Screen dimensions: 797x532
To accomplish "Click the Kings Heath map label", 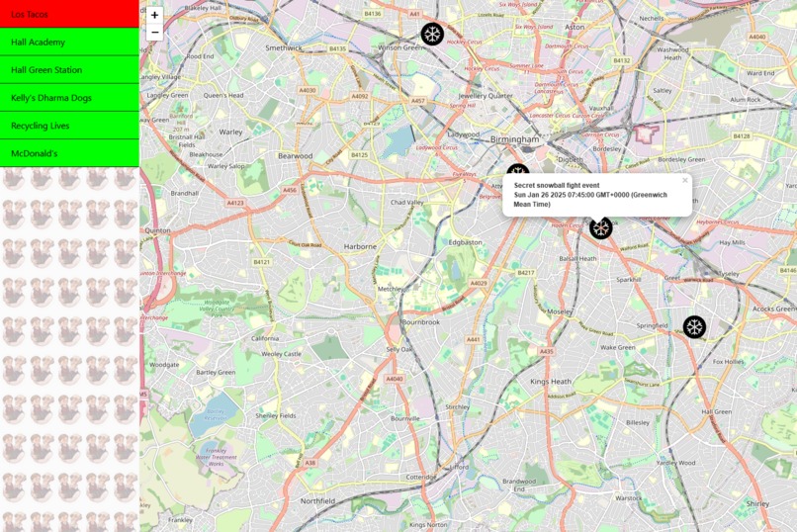I will coord(551,381).
